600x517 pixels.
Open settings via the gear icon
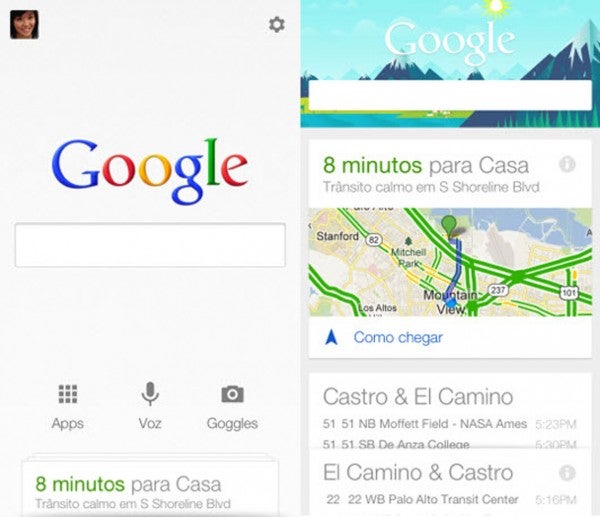tap(277, 24)
